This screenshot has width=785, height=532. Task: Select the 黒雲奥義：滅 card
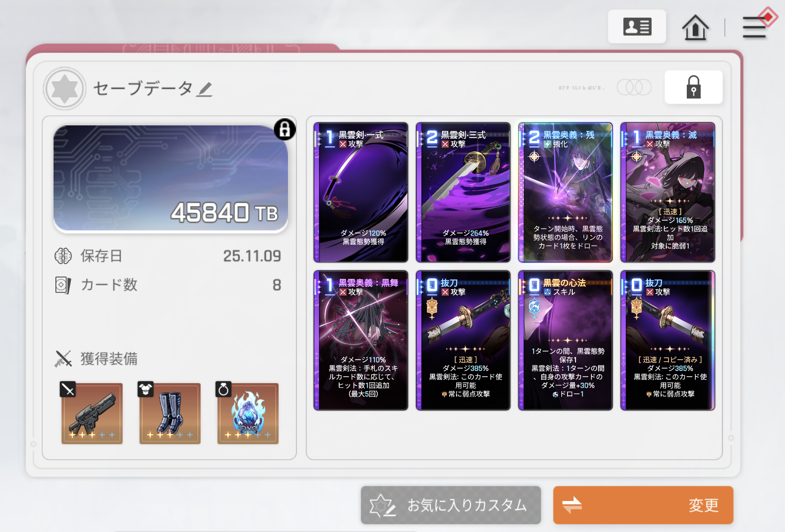(668, 193)
